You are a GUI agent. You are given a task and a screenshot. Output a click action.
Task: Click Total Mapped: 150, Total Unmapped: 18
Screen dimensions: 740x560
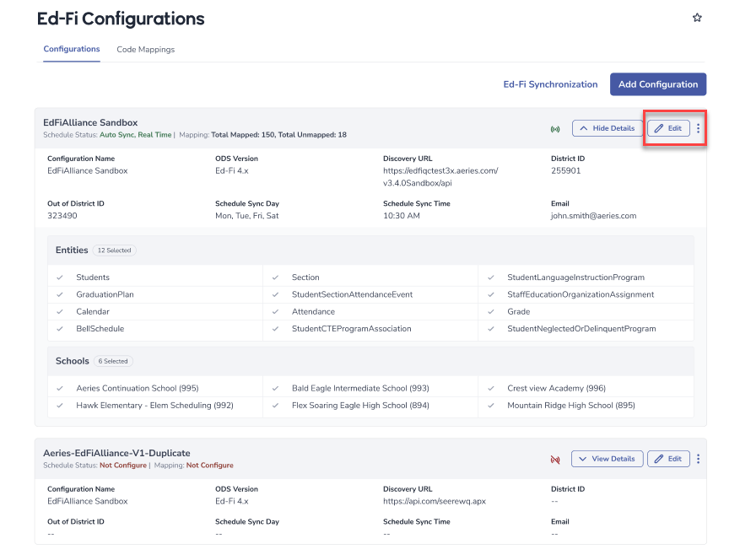coord(278,135)
